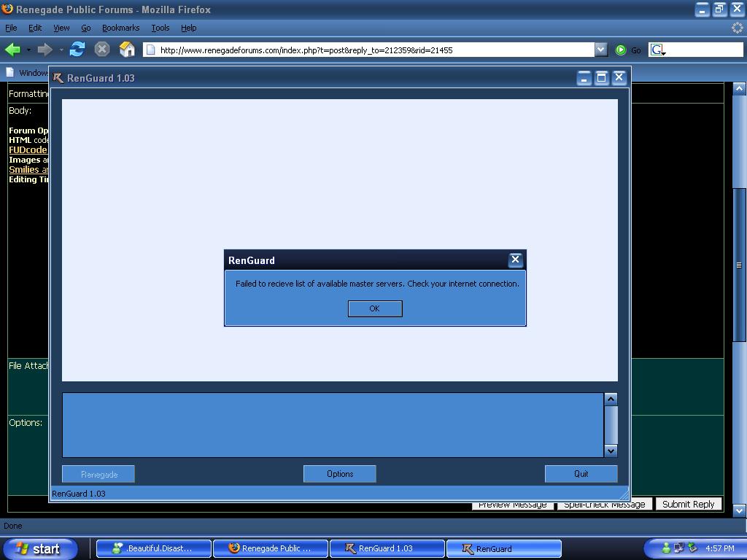Screen dimensions: 747x560
Task: Go to the Home page icon
Action: 127,50
